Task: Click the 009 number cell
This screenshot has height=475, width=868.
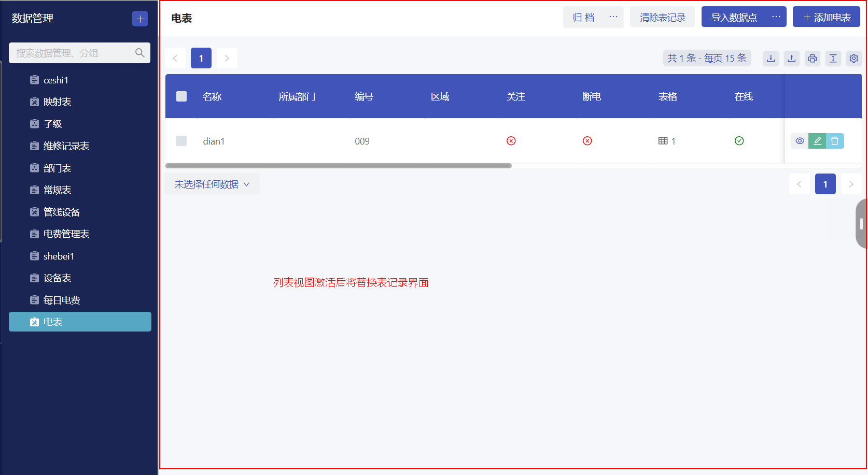Action: pyautogui.click(x=362, y=141)
